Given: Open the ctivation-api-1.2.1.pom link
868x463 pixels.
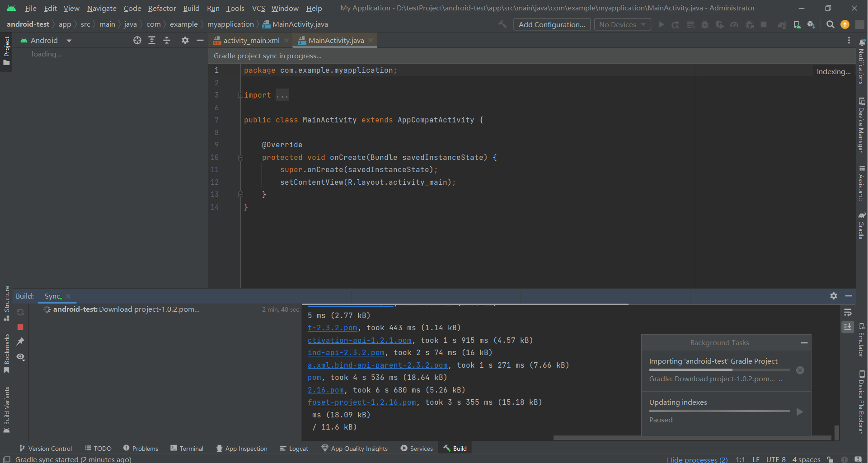Looking at the screenshot, I should (x=360, y=340).
